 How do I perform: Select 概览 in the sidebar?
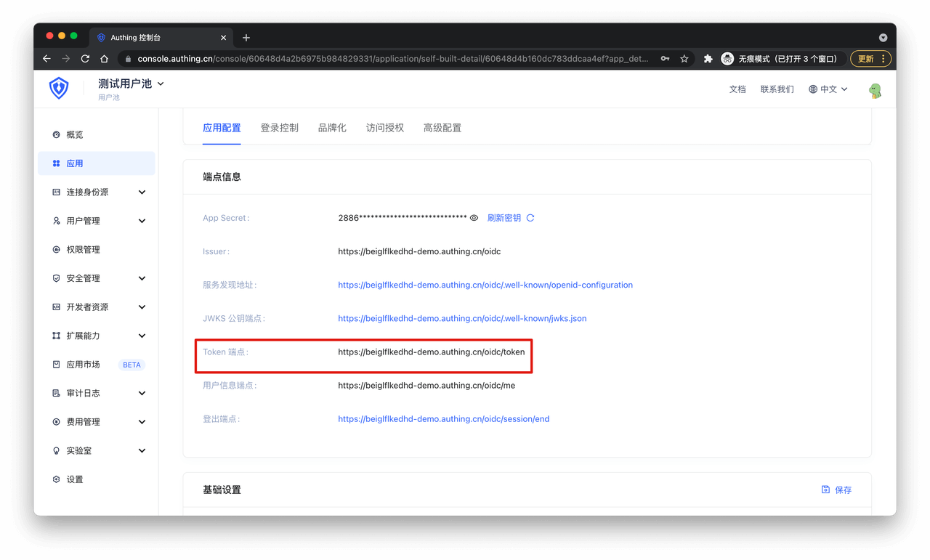[75, 135]
